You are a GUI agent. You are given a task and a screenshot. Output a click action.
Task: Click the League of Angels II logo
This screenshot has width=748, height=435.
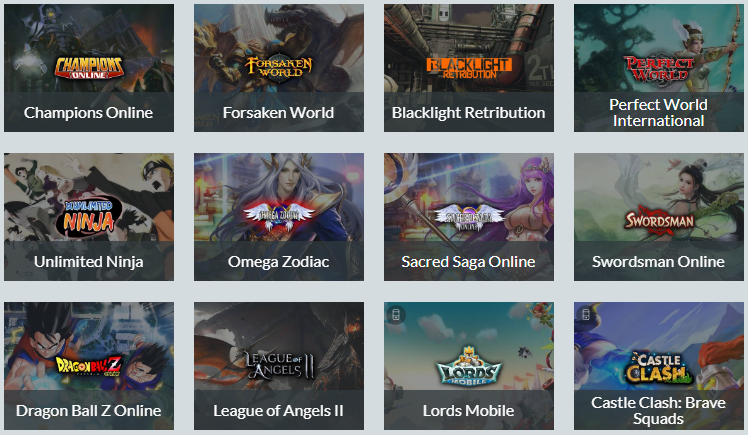[279, 366]
